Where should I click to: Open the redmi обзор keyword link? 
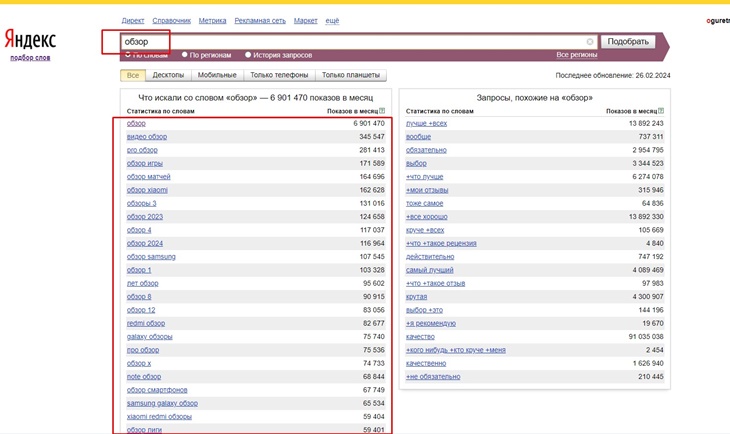146,323
